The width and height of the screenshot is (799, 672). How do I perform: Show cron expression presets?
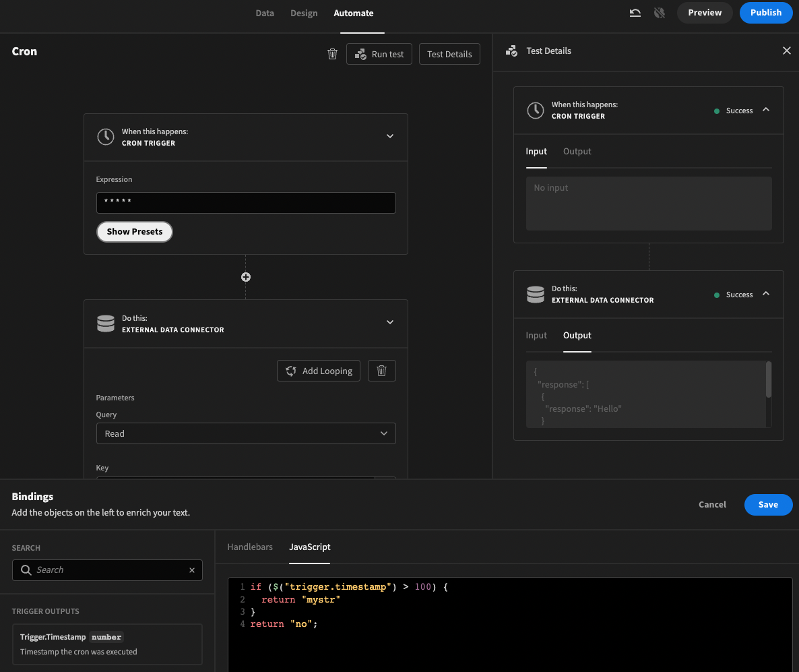point(135,231)
